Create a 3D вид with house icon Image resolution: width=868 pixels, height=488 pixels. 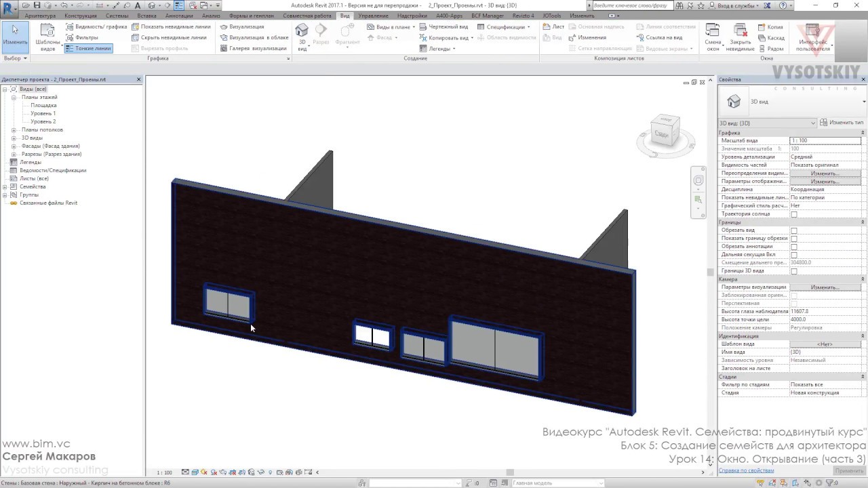(x=302, y=37)
